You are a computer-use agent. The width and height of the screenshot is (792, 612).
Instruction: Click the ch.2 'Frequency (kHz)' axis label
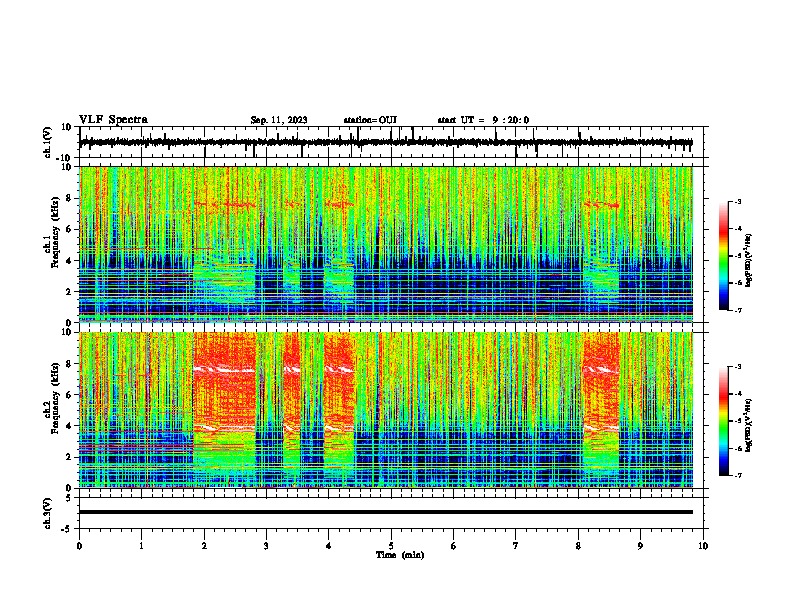click(55, 397)
